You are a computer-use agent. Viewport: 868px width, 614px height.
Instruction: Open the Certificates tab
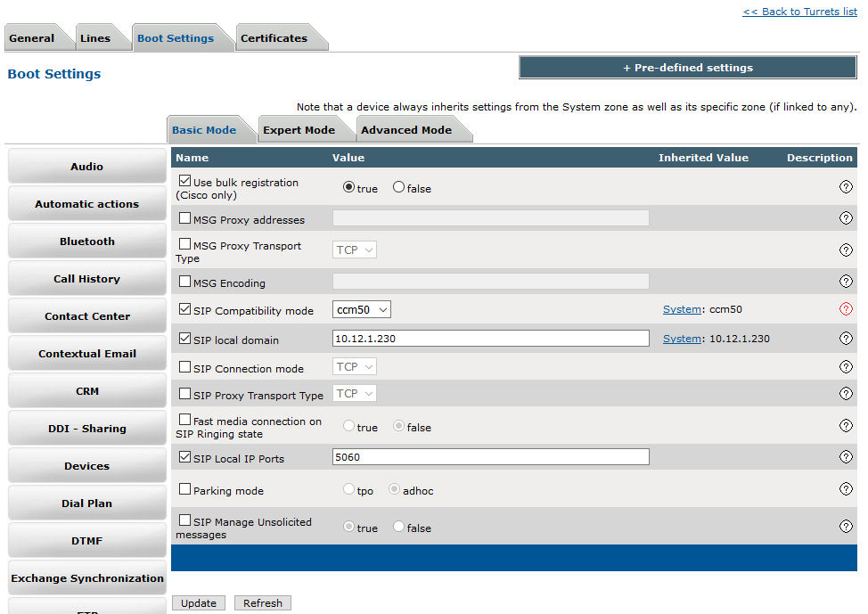[274, 38]
